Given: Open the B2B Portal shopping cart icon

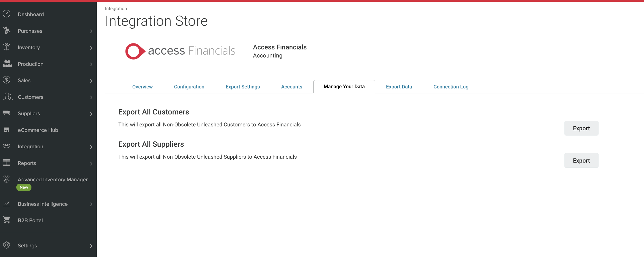Looking at the screenshot, I should tap(6, 220).
